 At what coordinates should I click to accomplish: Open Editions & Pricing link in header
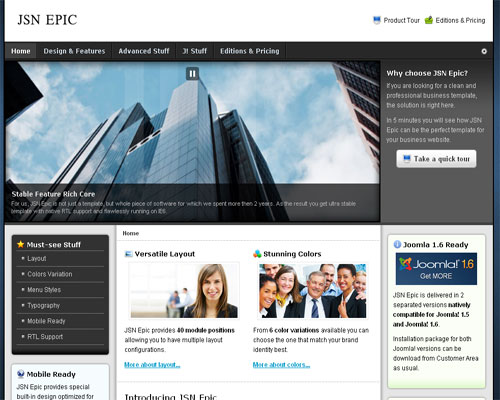[x=460, y=20]
